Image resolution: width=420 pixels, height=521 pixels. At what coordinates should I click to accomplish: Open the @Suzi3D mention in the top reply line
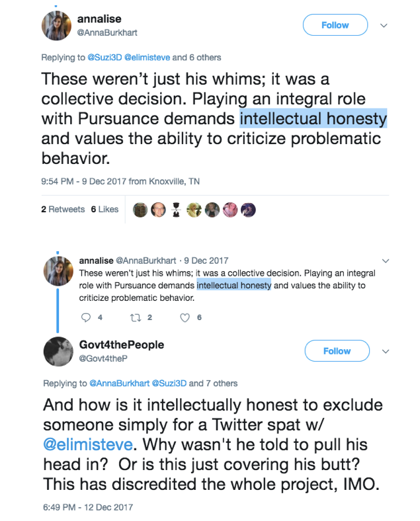coord(105,58)
